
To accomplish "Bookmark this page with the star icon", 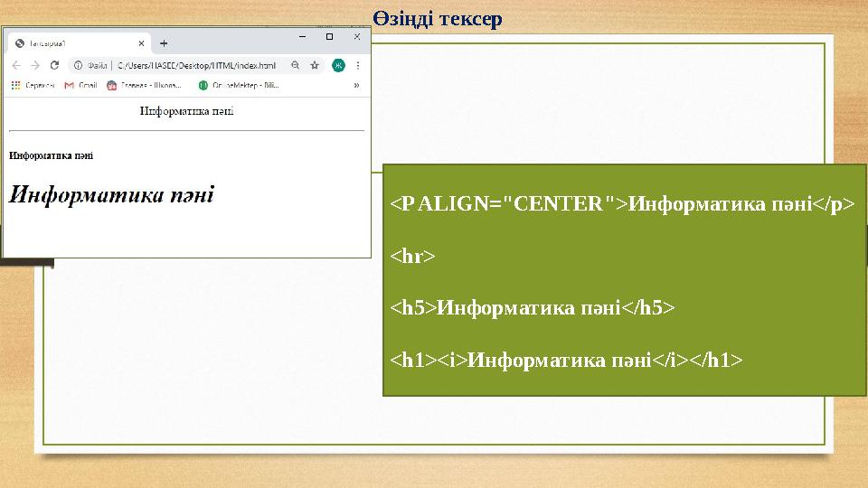I will click(315, 65).
